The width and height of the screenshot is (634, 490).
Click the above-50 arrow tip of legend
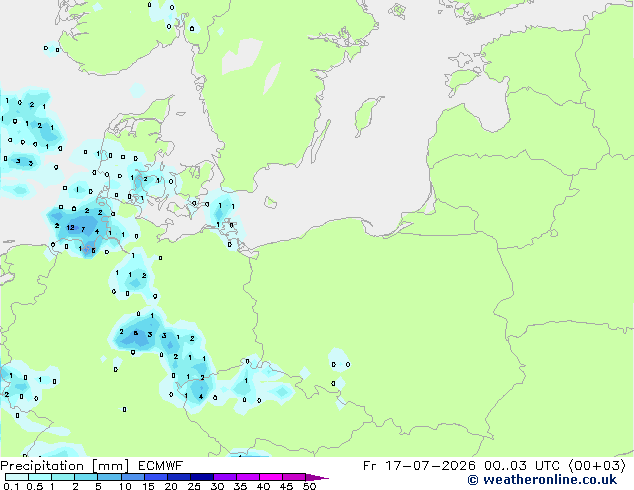point(317,478)
